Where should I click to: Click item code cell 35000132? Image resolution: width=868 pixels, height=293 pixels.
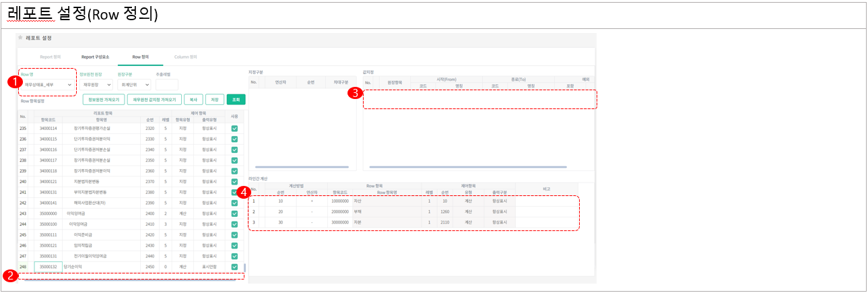click(48, 267)
